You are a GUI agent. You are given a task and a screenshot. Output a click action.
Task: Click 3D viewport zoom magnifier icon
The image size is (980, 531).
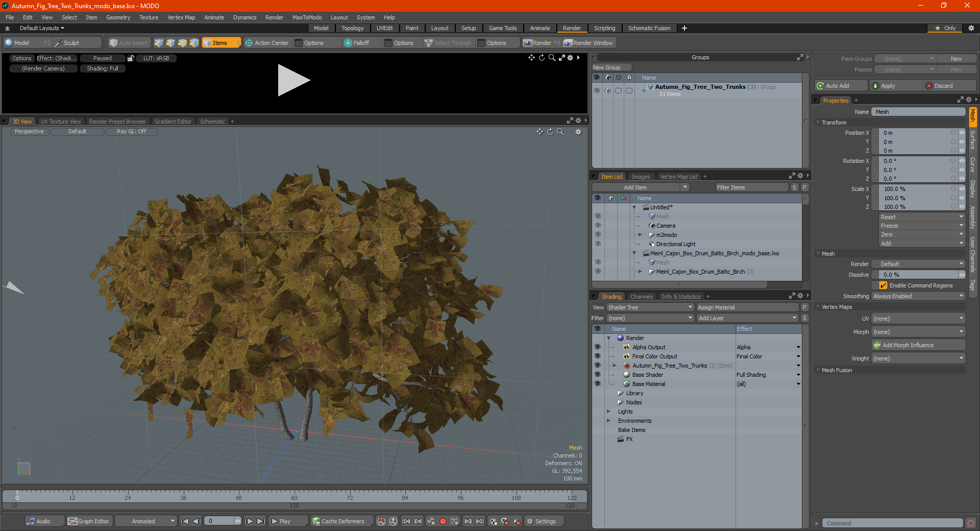pyautogui.click(x=560, y=132)
